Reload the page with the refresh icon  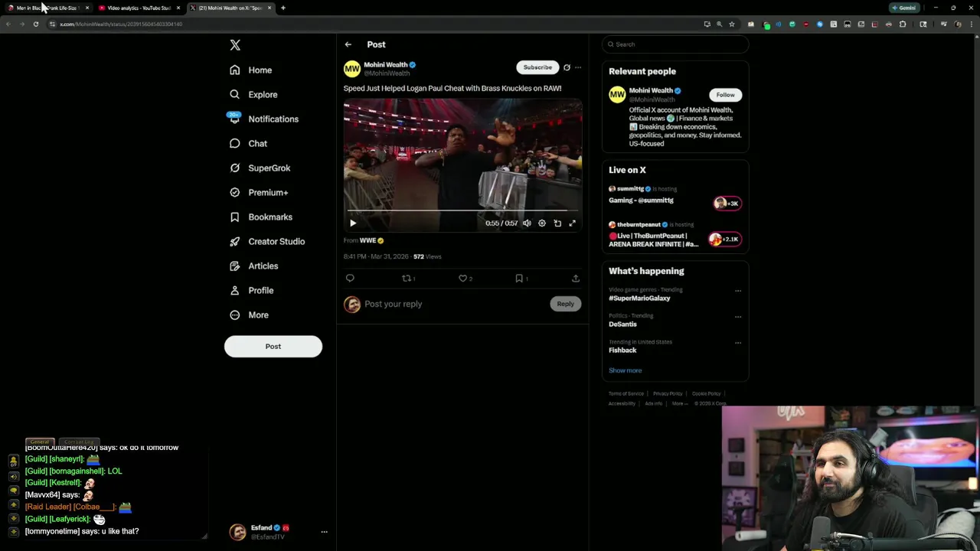click(35, 24)
